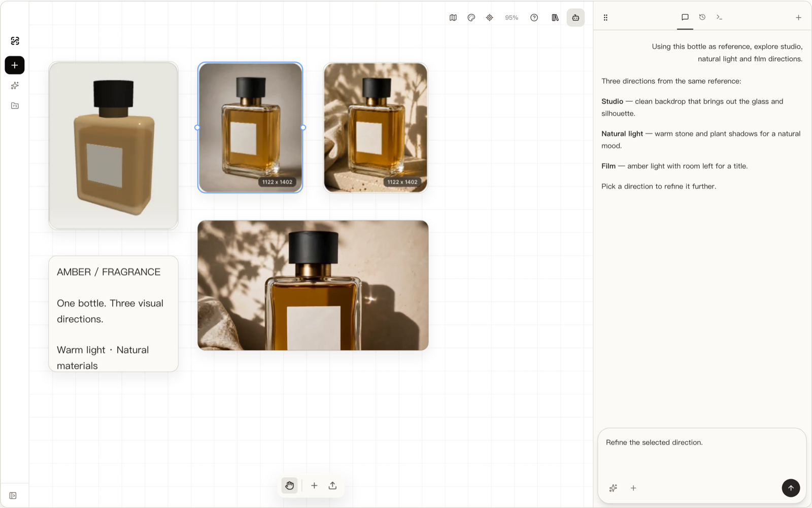
Task: Open the help question mark icon
Action: pos(534,18)
